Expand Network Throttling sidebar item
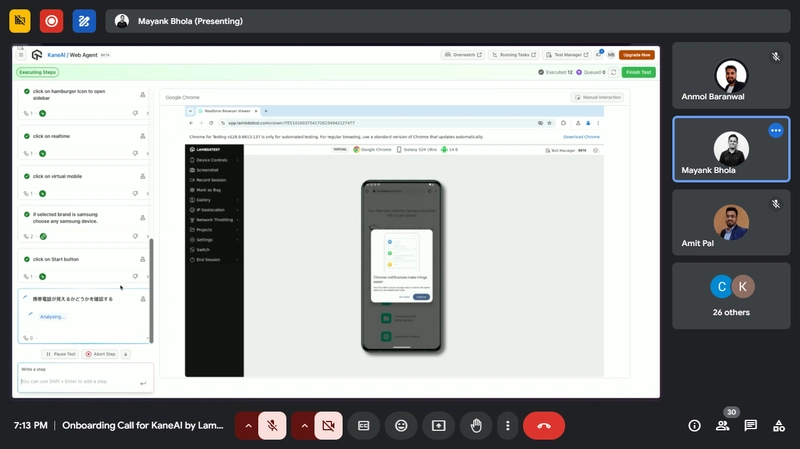Screen dimensions: 800x449 pyautogui.click(x=214, y=220)
